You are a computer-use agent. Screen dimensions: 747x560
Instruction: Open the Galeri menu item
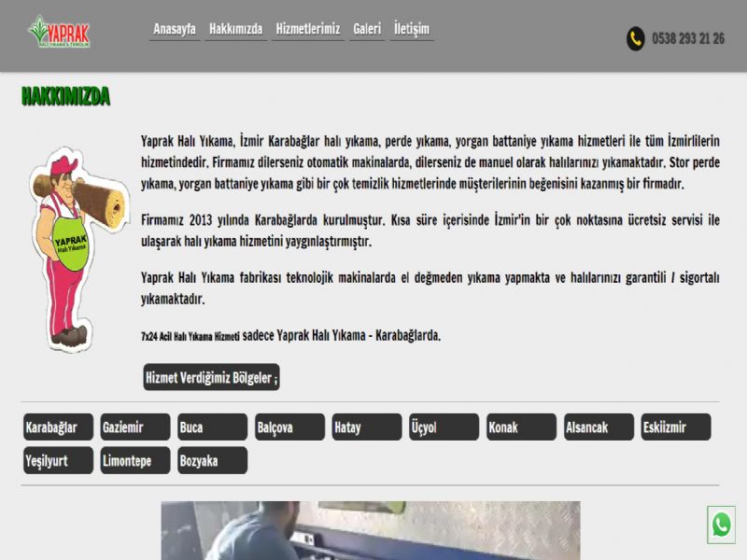[x=367, y=29]
